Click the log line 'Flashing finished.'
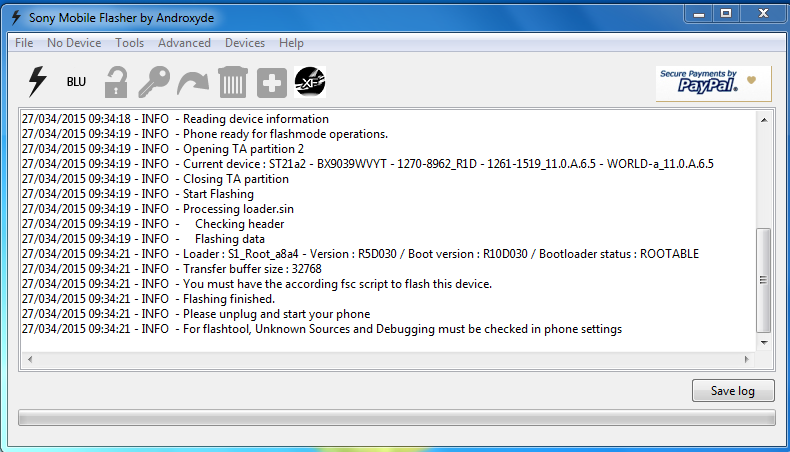This screenshot has width=790, height=452. click(148, 299)
